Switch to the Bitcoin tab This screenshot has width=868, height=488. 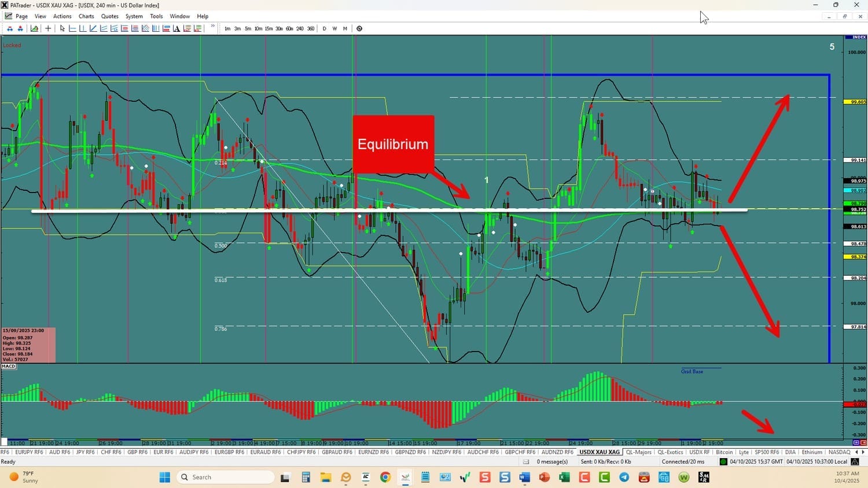click(724, 452)
